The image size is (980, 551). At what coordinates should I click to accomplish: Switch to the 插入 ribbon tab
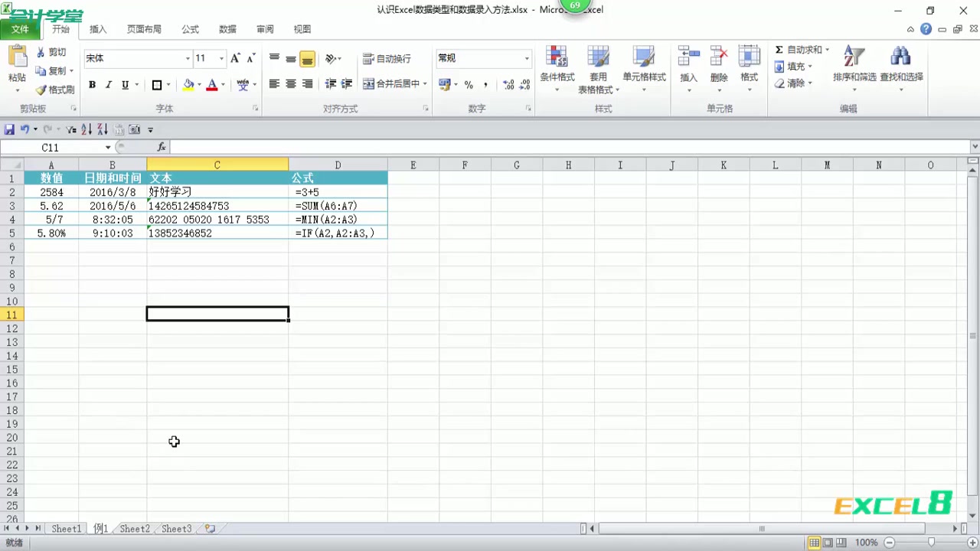point(98,29)
